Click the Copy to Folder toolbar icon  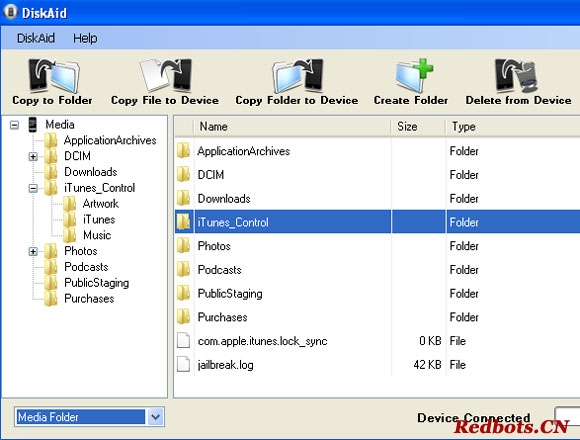pyautogui.click(x=54, y=75)
